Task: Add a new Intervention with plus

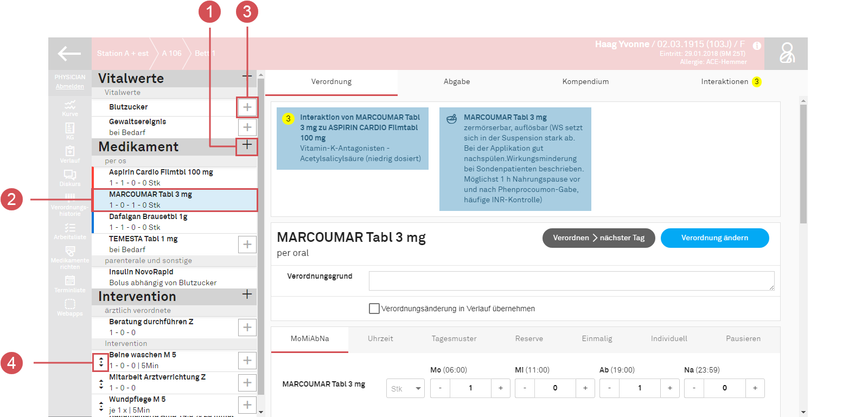Action: (x=247, y=294)
